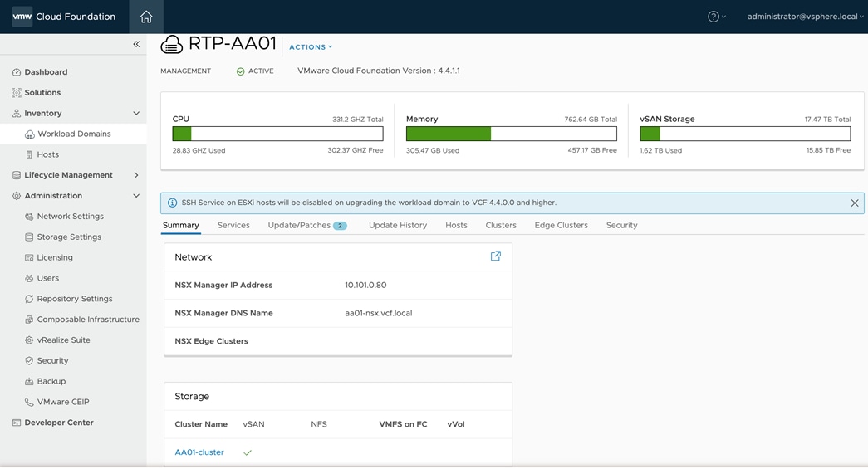Go to Dashboard in the sidebar
Image resolution: width=868 pixels, height=469 pixels.
pyautogui.click(x=46, y=72)
